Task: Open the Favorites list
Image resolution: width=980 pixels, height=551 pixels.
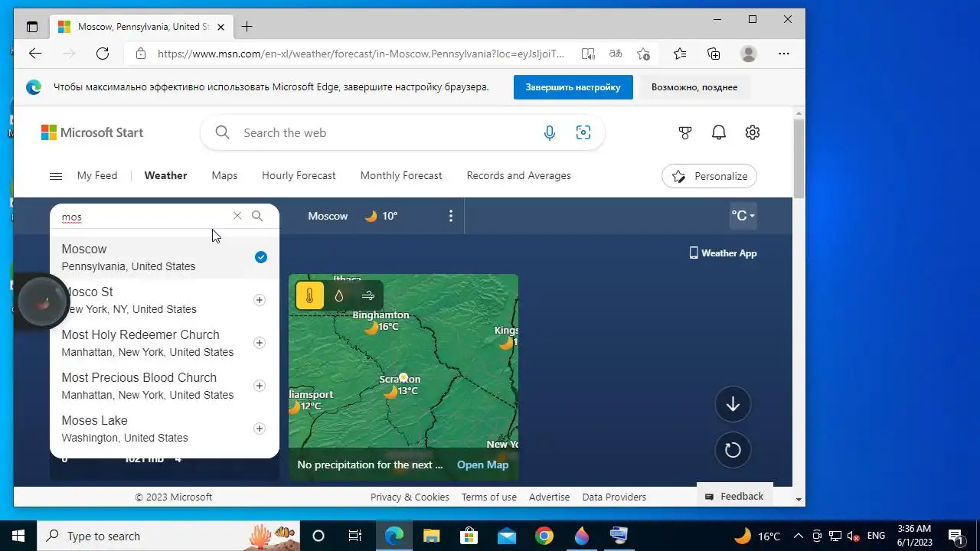Action: (x=680, y=54)
